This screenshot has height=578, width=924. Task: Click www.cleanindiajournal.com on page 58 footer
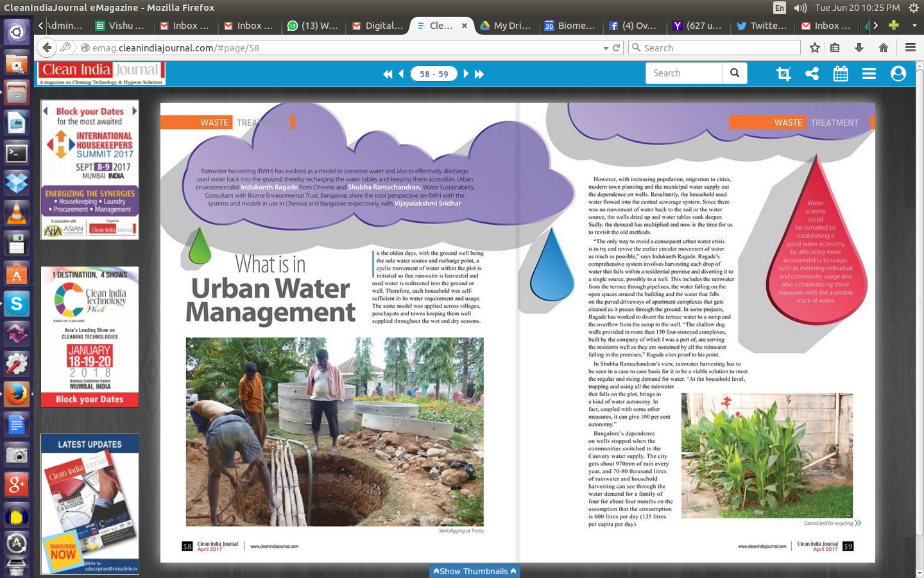pyautogui.click(x=274, y=547)
